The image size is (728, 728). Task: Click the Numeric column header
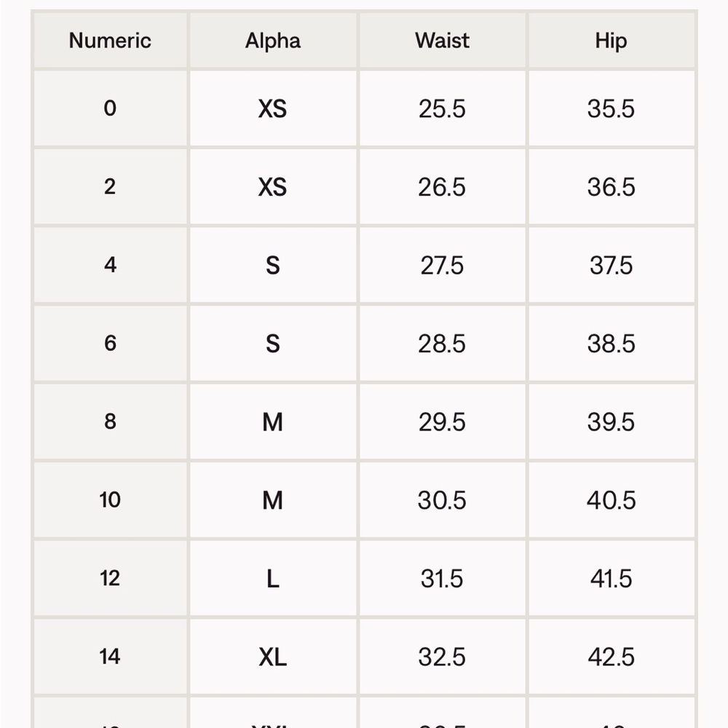pyautogui.click(x=110, y=41)
